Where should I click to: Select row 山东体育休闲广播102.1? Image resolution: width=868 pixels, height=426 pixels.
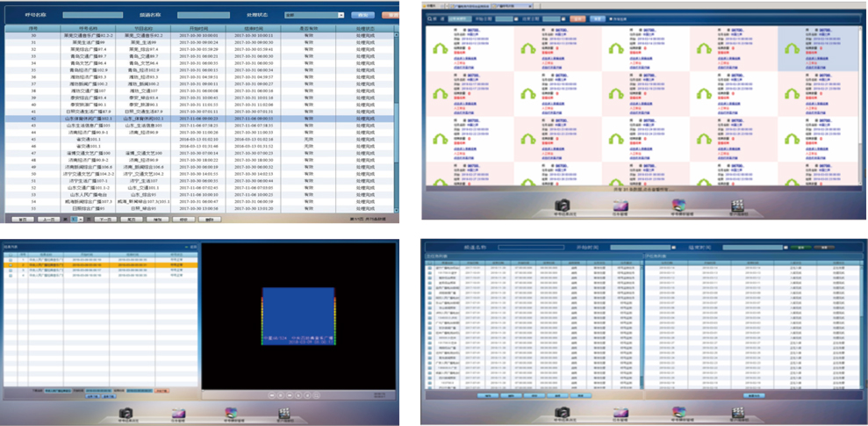(x=199, y=118)
